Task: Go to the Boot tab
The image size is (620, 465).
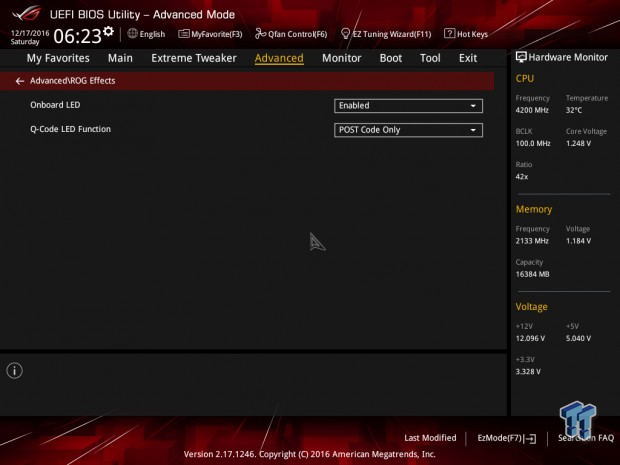Action: pyautogui.click(x=391, y=58)
